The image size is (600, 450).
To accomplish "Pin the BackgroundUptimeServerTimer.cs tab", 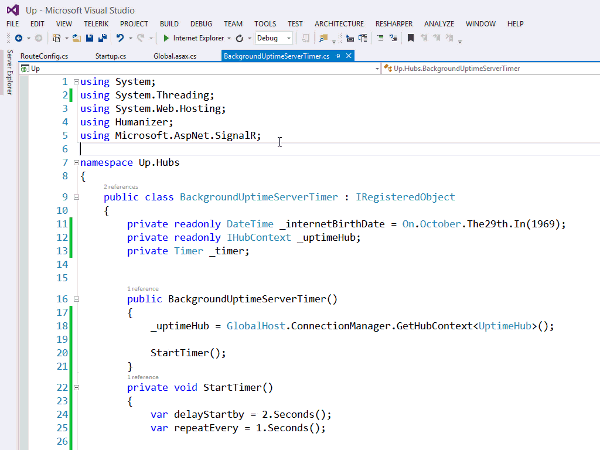I will coord(340,57).
